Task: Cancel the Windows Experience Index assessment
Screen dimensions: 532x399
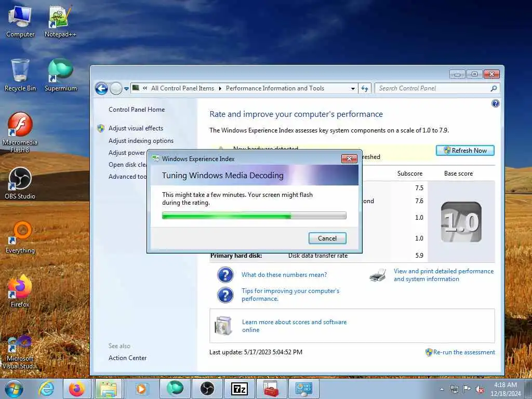Action: [x=327, y=238]
